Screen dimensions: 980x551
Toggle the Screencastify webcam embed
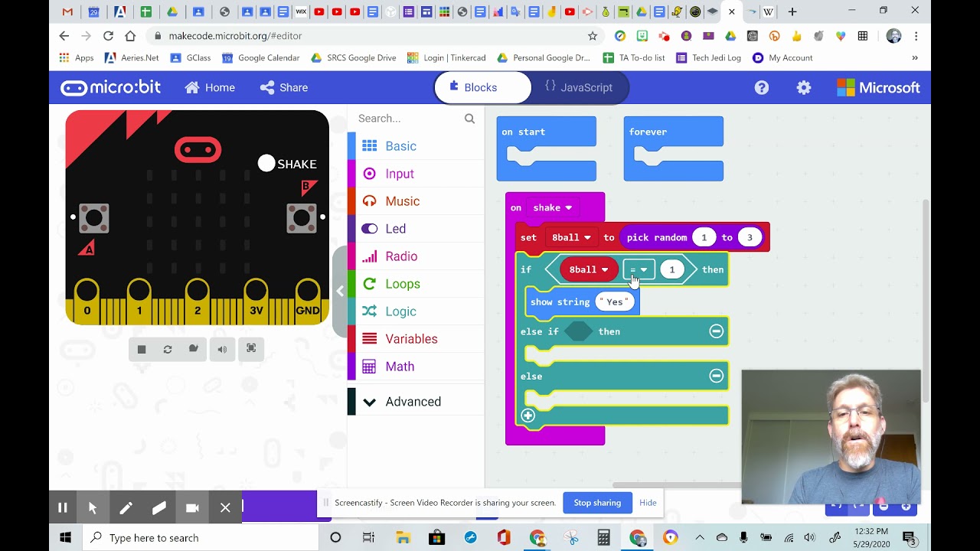(192, 507)
